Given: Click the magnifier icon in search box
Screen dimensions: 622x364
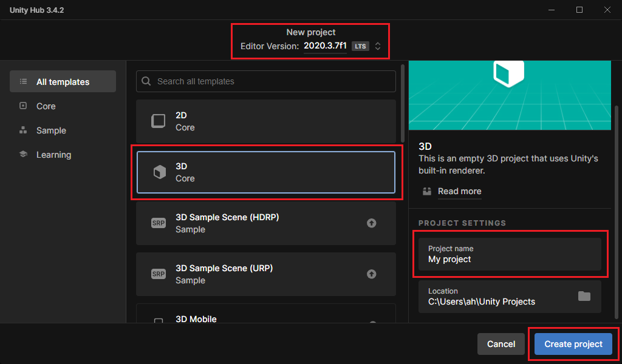Looking at the screenshot, I should tap(146, 81).
